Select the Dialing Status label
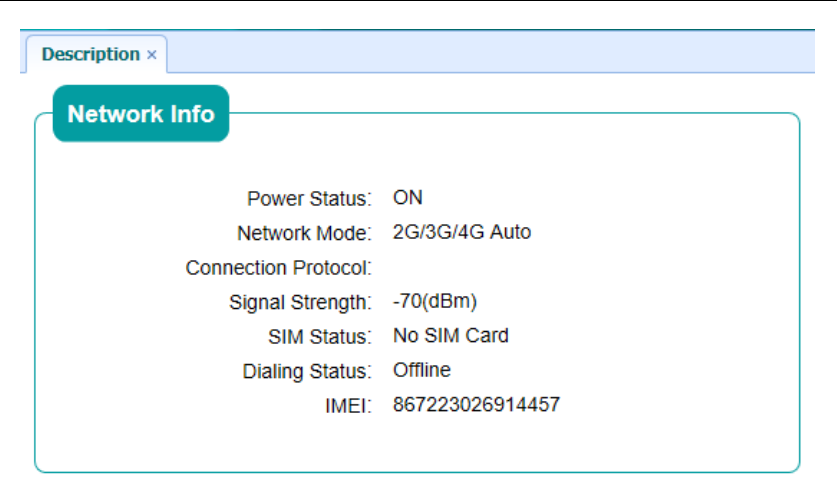The width and height of the screenshot is (837, 482). coord(306,371)
